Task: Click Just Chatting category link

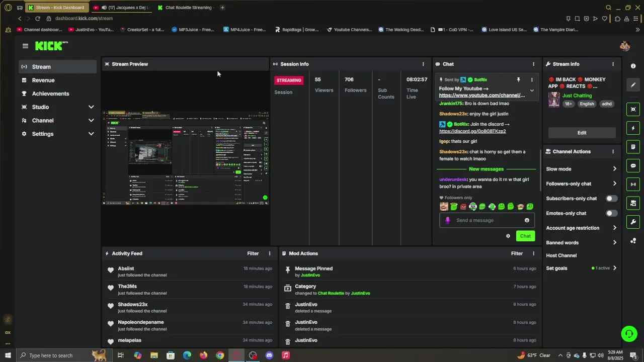Action: 577,96
